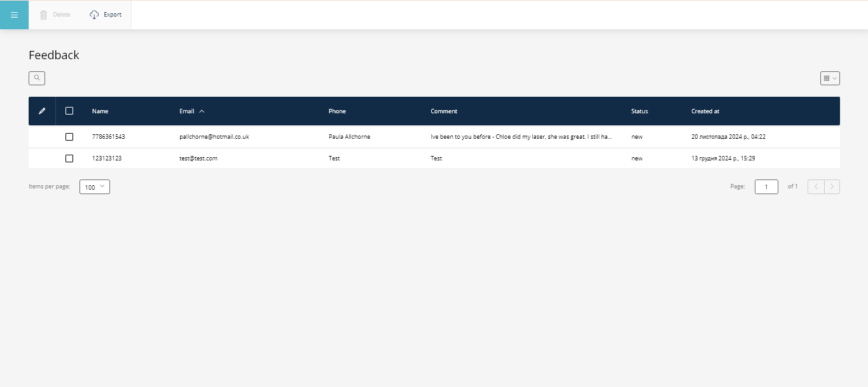Click the pallchorne@hotmail.co.uk email cell
The height and width of the screenshot is (387, 868).
(214, 137)
